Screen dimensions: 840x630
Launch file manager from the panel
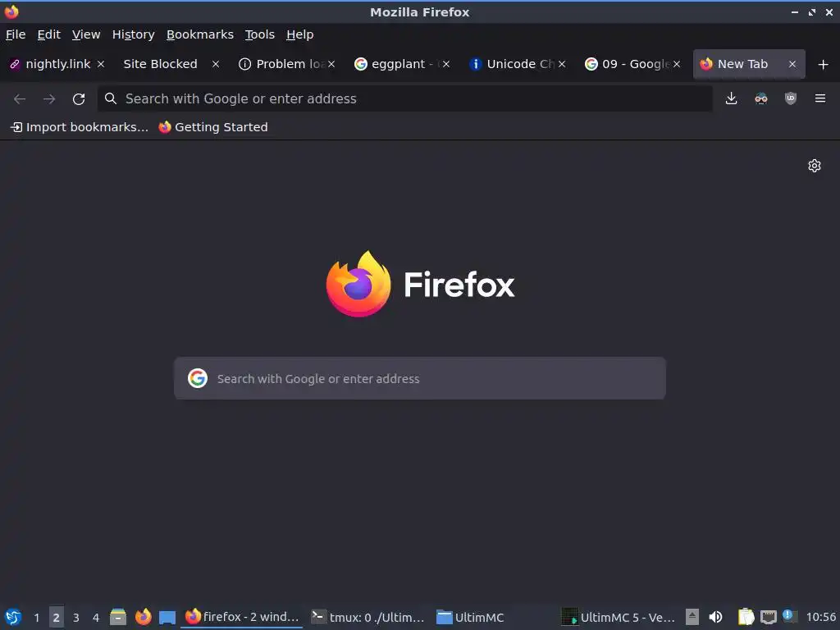point(118,617)
